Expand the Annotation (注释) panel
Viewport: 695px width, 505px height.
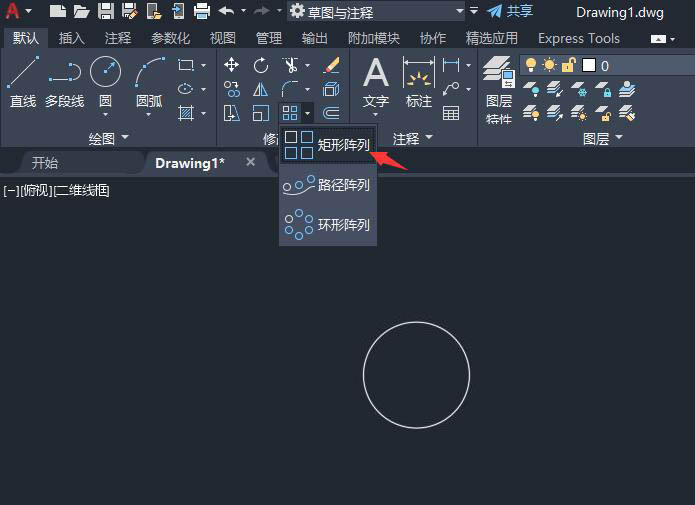tap(412, 139)
